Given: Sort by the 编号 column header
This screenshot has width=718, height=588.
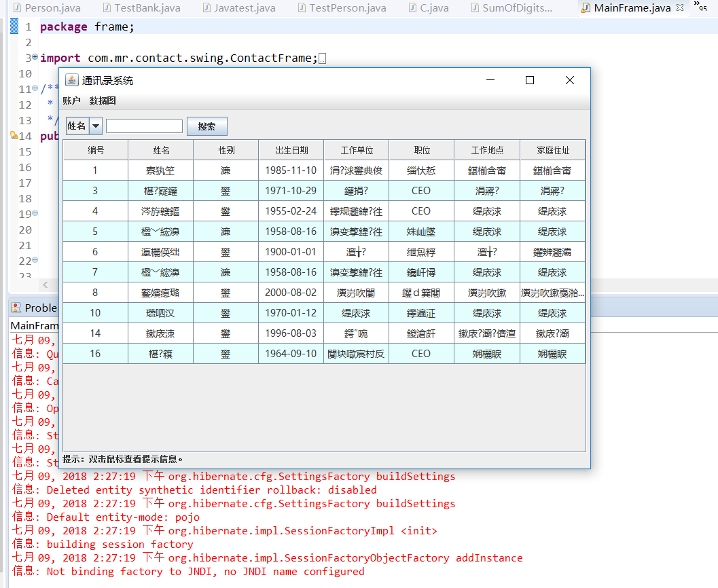Looking at the screenshot, I should click(96, 150).
